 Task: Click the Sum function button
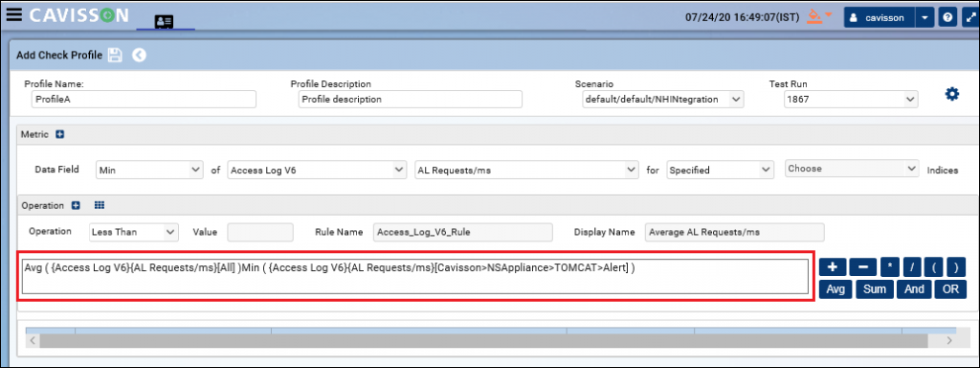point(874,289)
